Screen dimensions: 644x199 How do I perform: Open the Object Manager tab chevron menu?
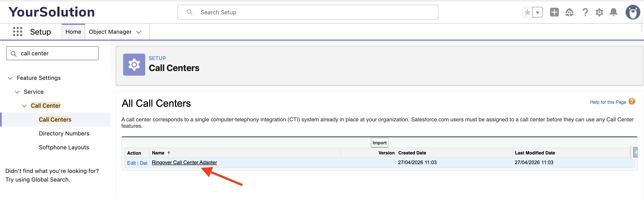pos(139,32)
